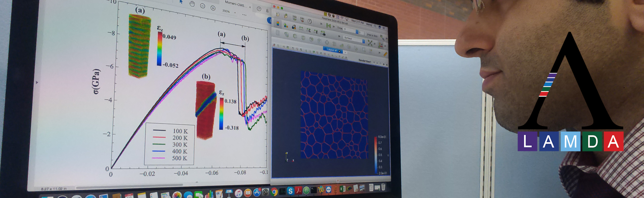644x198 pixels.
Task: Click the reset camera arrows icon
Action: coord(370,43)
